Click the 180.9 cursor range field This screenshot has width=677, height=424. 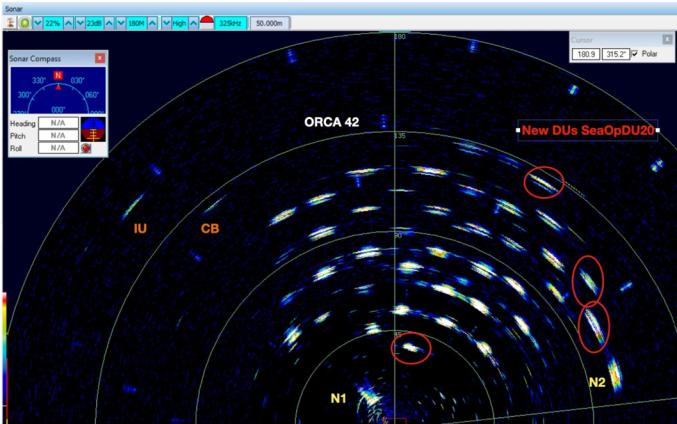tap(586, 54)
